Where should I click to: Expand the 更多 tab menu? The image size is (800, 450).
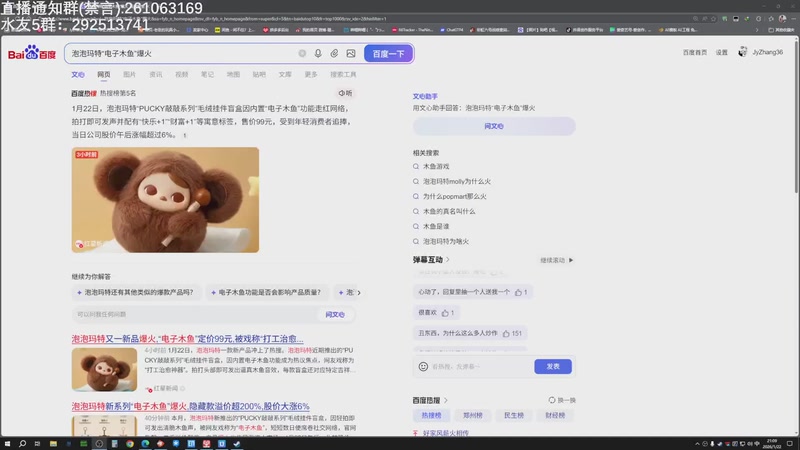(311, 74)
